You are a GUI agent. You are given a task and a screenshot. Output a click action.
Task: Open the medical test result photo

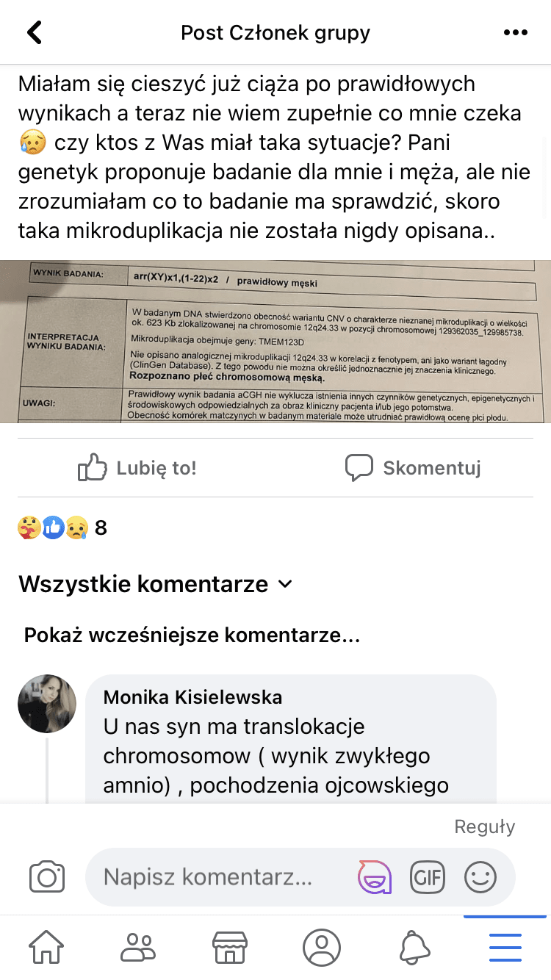275,342
